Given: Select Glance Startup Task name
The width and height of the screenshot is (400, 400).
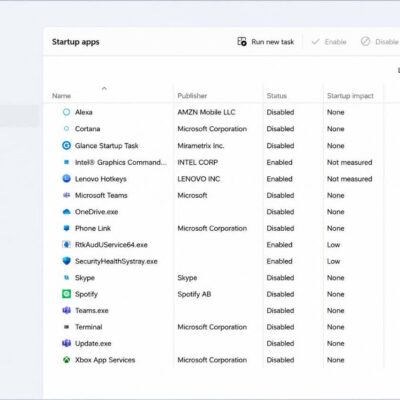Looking at the screenshot, I should [106, 146].
